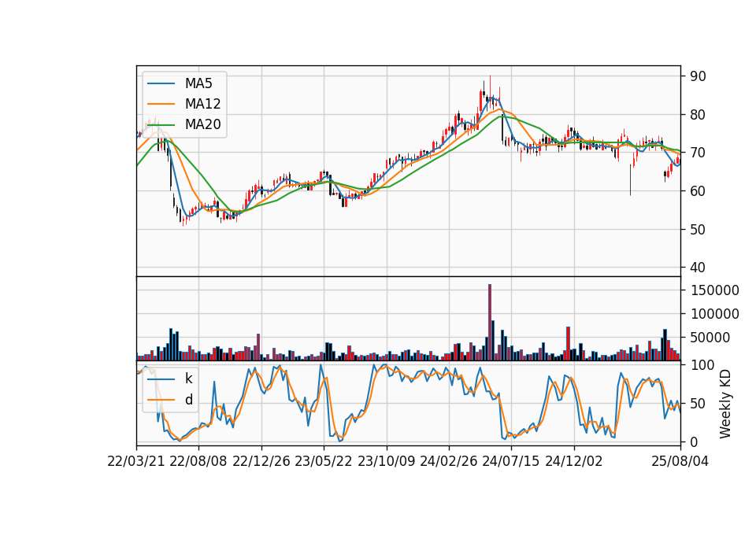Click the 23/10/09 date label
This screenshot has height=543, width=756.
point(386,461)
